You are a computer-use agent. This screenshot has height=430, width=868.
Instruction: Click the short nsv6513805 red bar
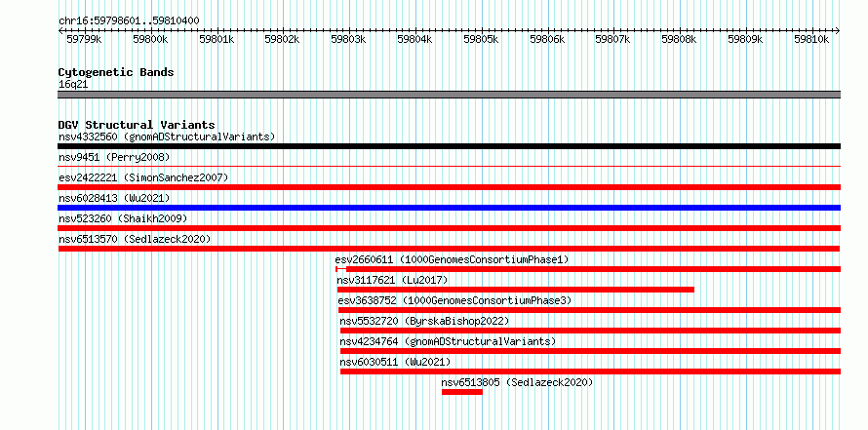pos(462,392)
